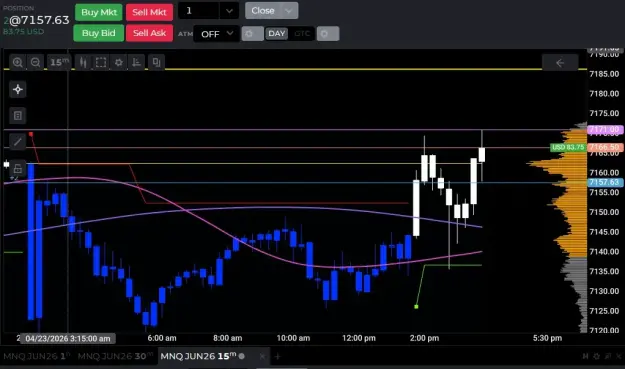Open the gear next to GTC
This screenshot has width=625, height=369.
(328, 34)
